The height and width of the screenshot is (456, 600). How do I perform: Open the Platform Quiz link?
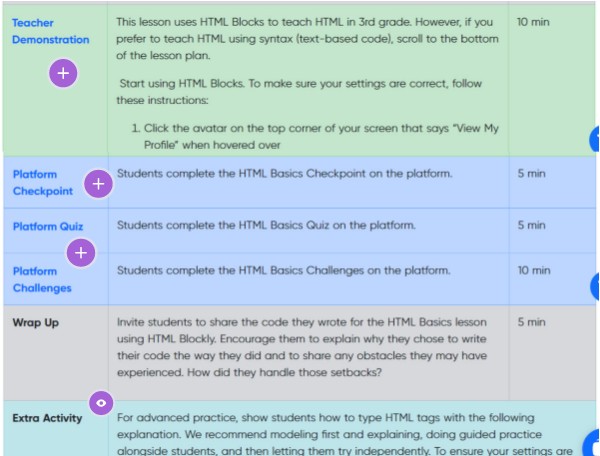tap(48, 226)
